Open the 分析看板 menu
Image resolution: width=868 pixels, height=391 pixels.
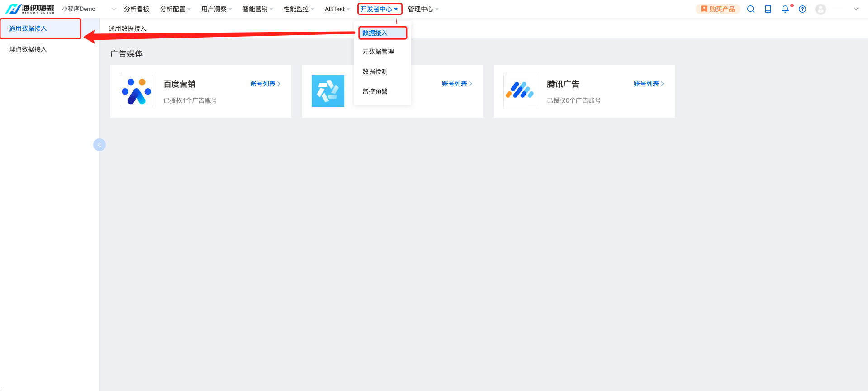(137, 9)
